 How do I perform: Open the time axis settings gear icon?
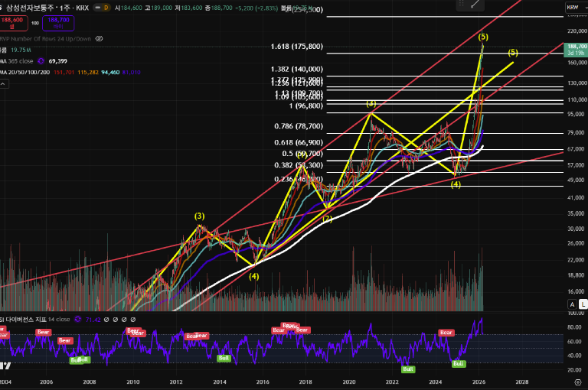[578, 382]
